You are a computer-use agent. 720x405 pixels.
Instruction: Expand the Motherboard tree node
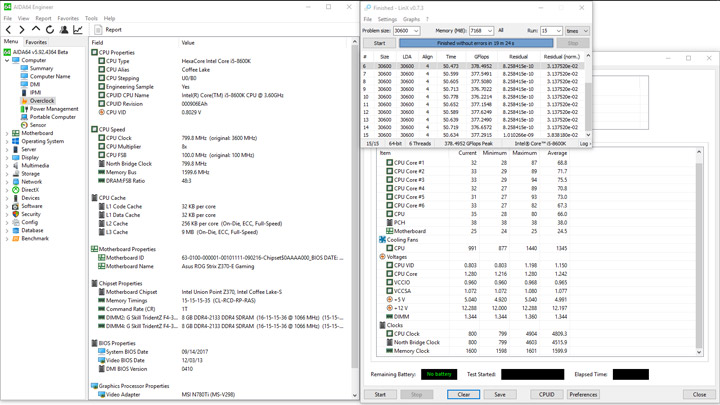[7, 133]
